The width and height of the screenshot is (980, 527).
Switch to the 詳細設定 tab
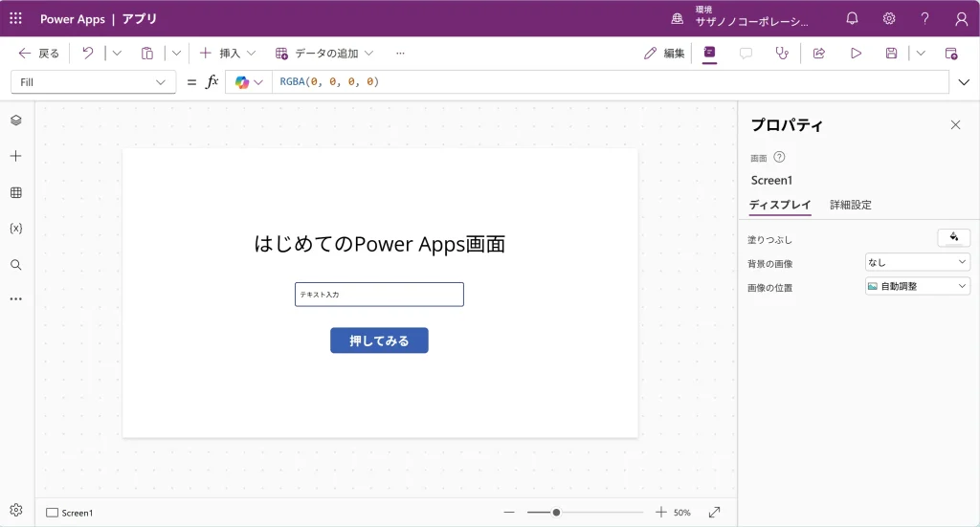click(850, 205)
